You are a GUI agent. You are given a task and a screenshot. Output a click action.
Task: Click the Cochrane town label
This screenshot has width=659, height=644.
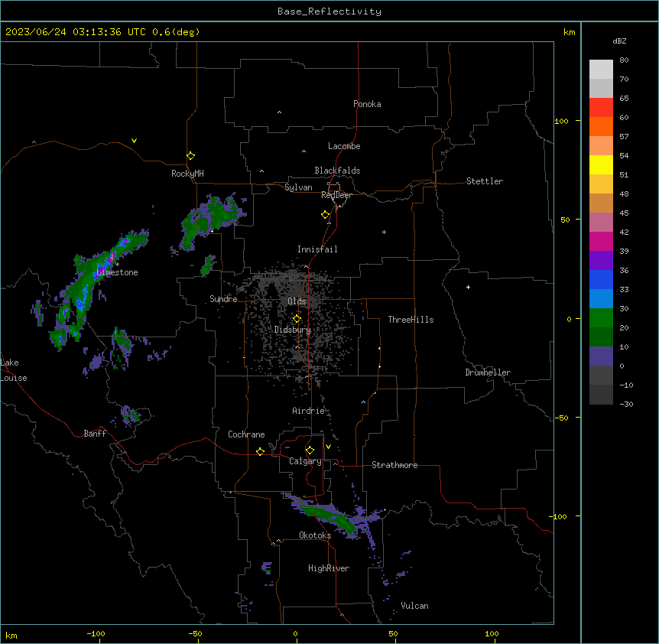coord(246,434)
